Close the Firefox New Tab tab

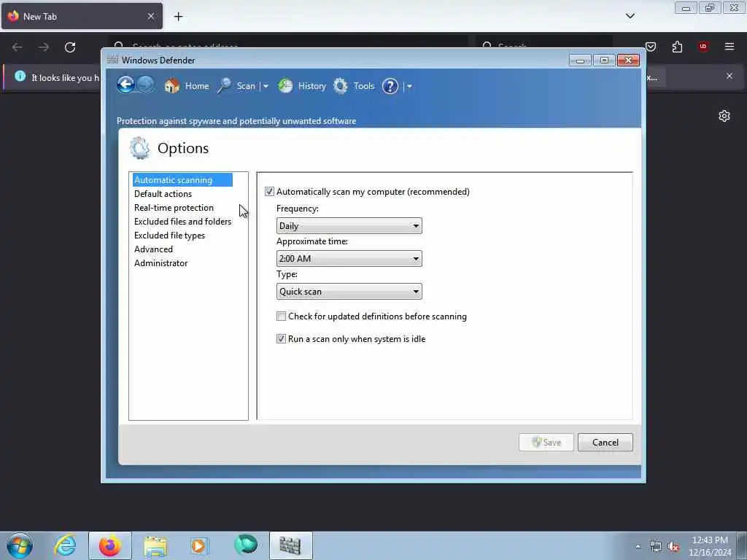coord(151,16)
